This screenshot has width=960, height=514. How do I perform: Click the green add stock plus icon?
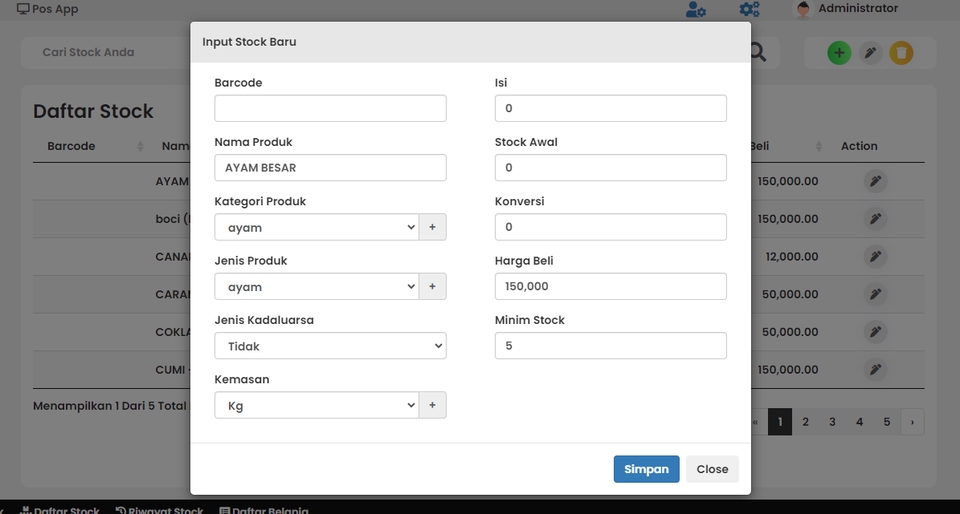pos(839,53)
